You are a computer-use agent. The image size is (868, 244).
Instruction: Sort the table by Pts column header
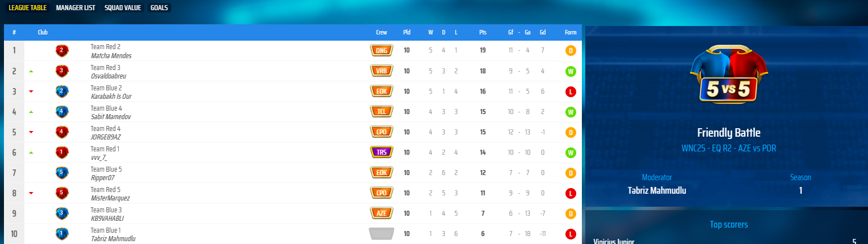tap(482, 32)
